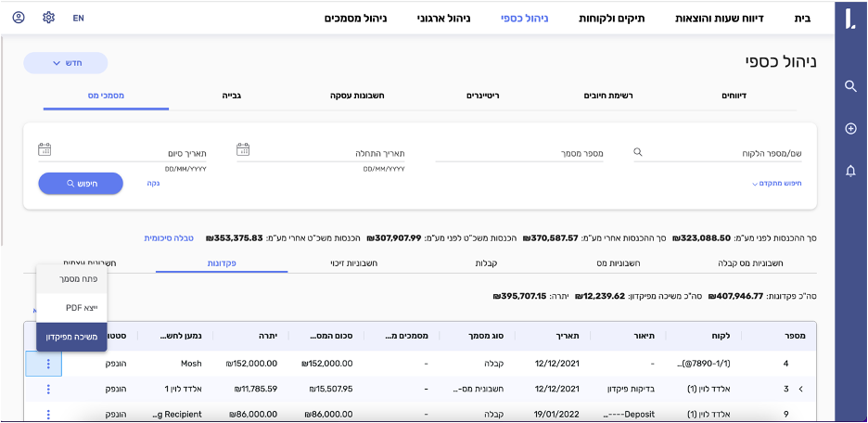Select משיכה מפיקדון from the context menu
The width and height of the screenshot is (868, 423).
(x=71, y=336)
